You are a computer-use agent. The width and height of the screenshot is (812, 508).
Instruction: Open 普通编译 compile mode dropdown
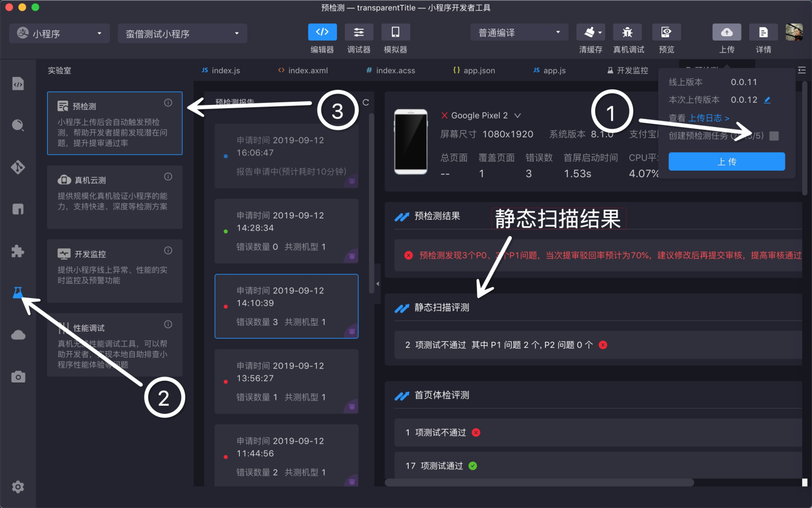tap(519, 32)
